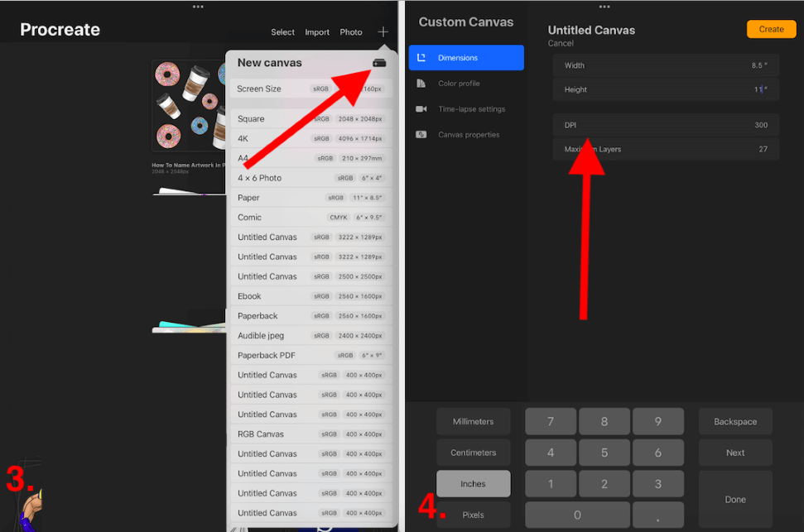Image resolution: width=804 pixels, height=532 pixels.
Task: Tap the Next key on keypad
Action: point(735,453)
